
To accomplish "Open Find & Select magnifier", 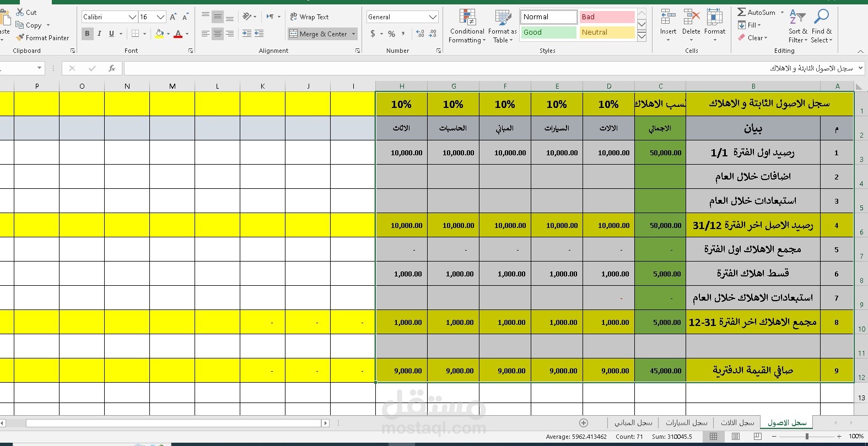I will [821, 26].
